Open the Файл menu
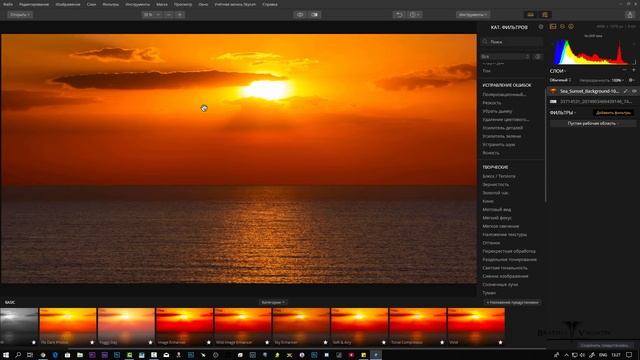The height and width of the screenshot is (360, 640). (x=8, y=4)
